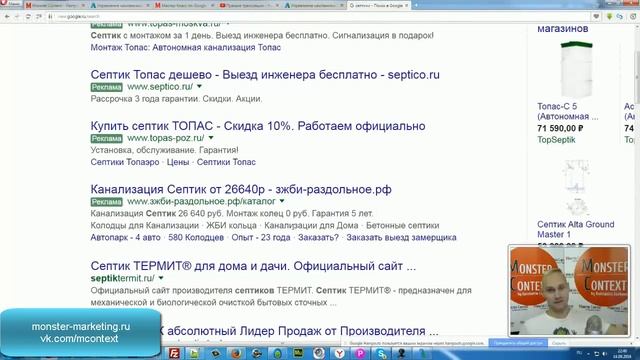
Task: Expand the dropdown arrow next to www.topas-poz.ru
Action: tap(211, 138)
